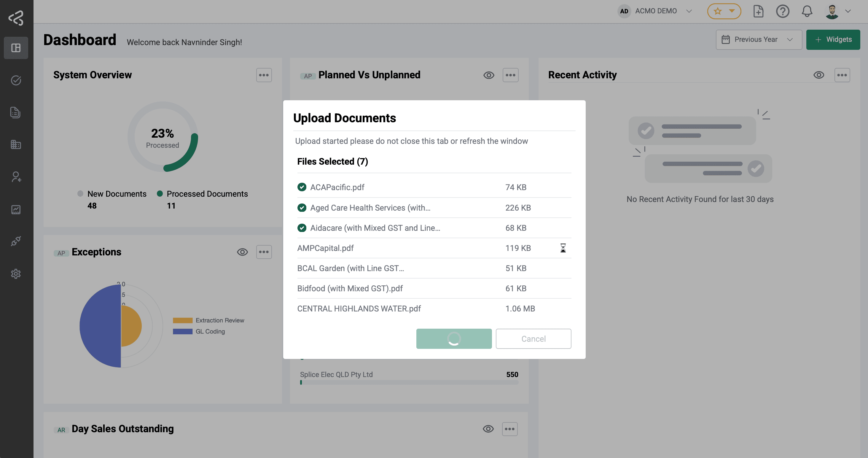Viewport: 868px width, 458px height.
Task: Click the add-user icon in the sidebar
Action: point(15,177)
